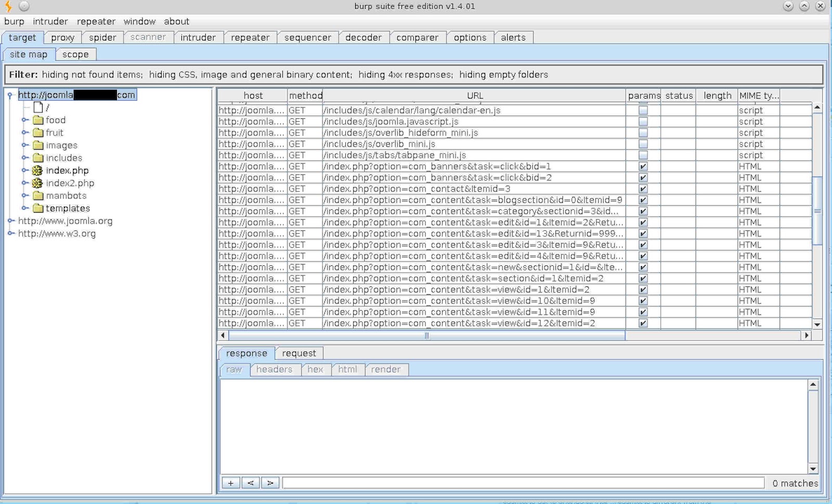Expand the food folder node
The image size is (832, 504).
coord(24,120)
